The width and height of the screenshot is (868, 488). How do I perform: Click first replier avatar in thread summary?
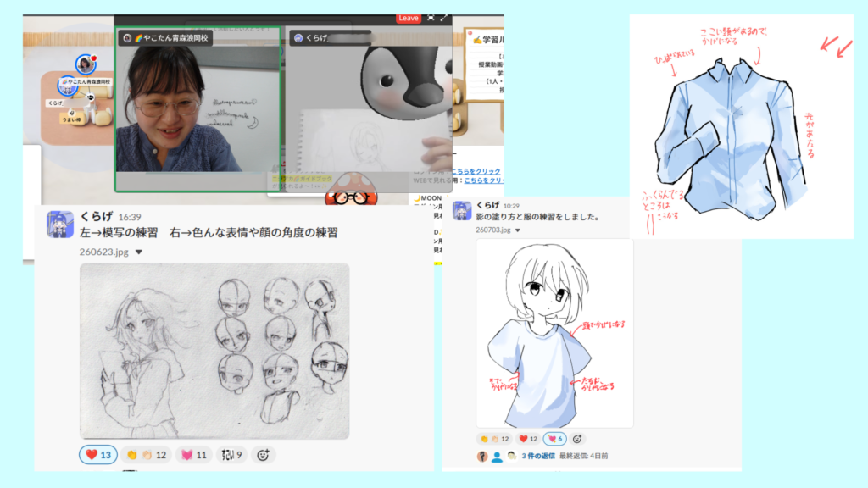coord(482,457)
